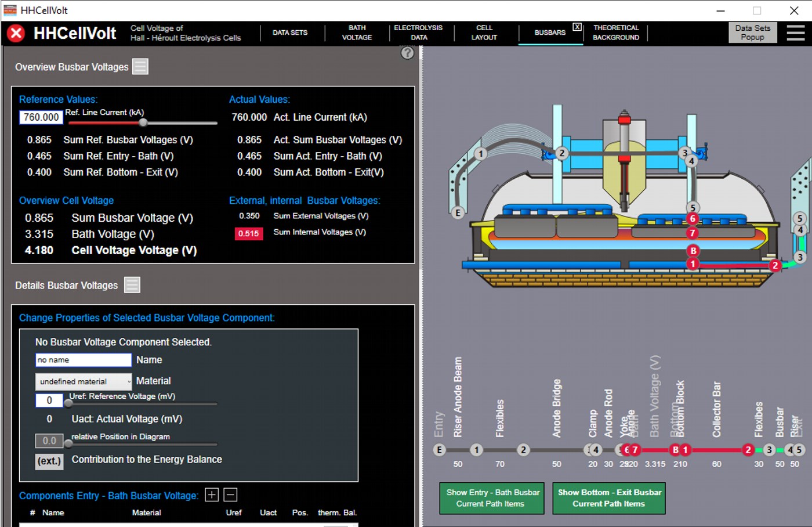This screenshot has width=812, height=527.
Task: Open the Cell Layout tab
Action: tap(484, 33)
